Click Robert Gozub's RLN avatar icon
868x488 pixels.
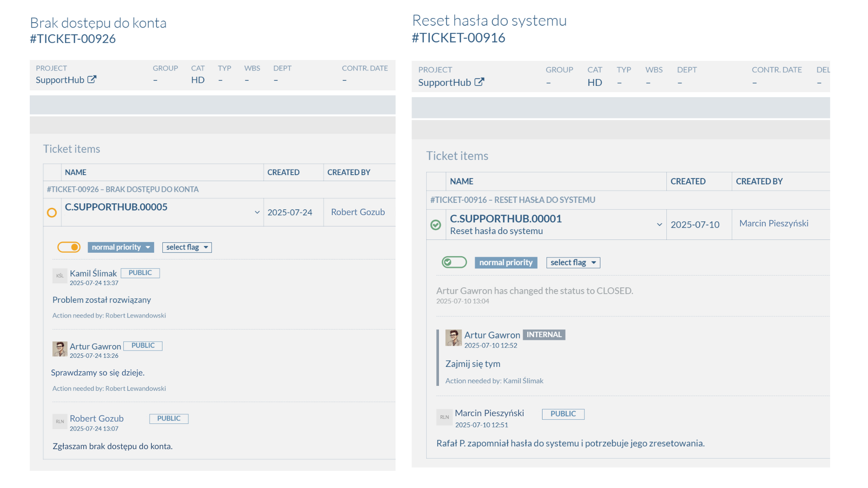coord(60,422)
